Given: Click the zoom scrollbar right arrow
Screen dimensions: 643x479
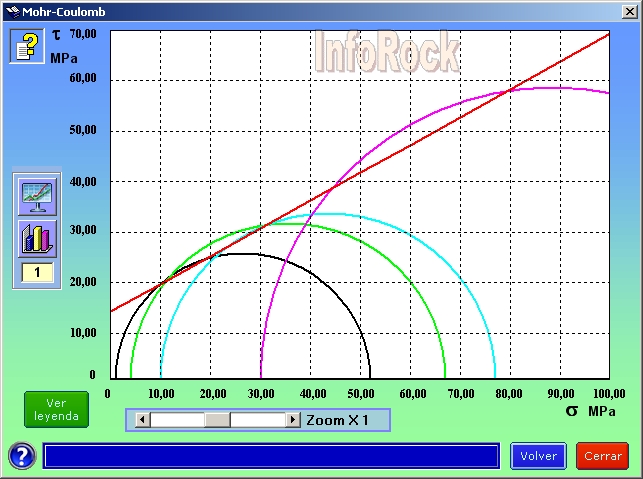Looking at the screenshot, I should point(293,420).
